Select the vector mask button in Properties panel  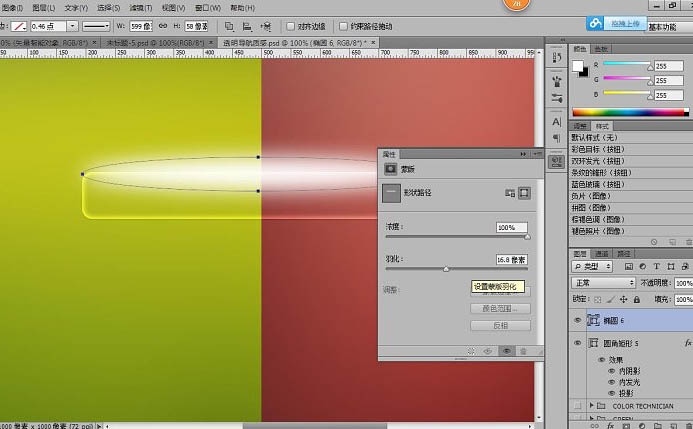pos(524,193)
